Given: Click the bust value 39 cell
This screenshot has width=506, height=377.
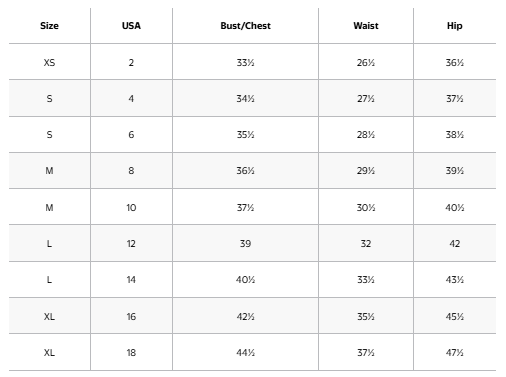Looking at the screenshot, I should pyautogui.click(x=245, y=243).
